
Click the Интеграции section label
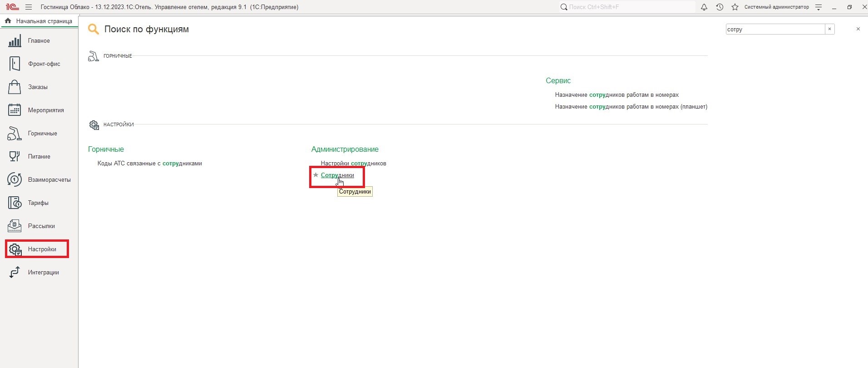point(44,273)
